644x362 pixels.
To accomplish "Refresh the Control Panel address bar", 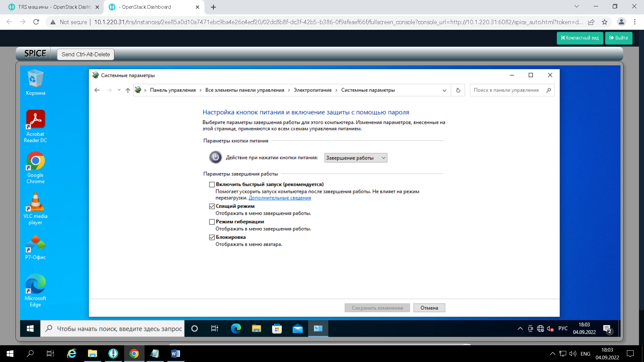I will tap(458, 90).
